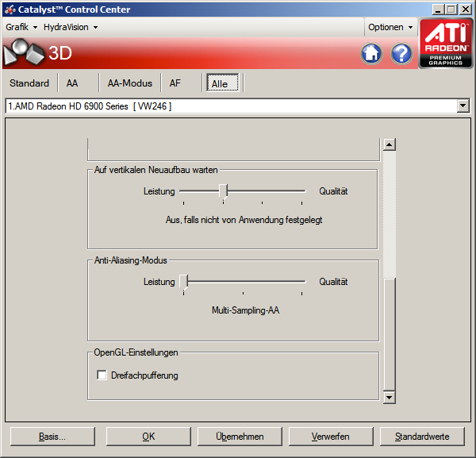
Task: Open the Optionen menu
Action: tap(390, 27)
